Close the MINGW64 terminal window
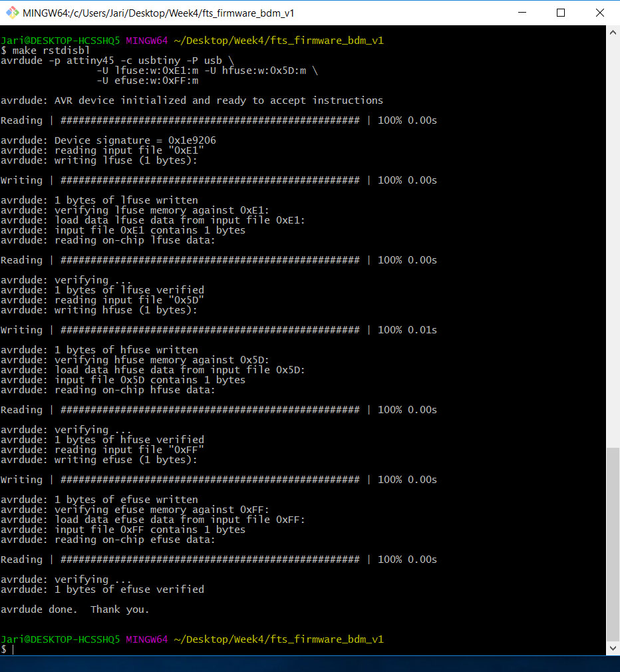Viewport: 620px width, 672px height. click(600, 13)
